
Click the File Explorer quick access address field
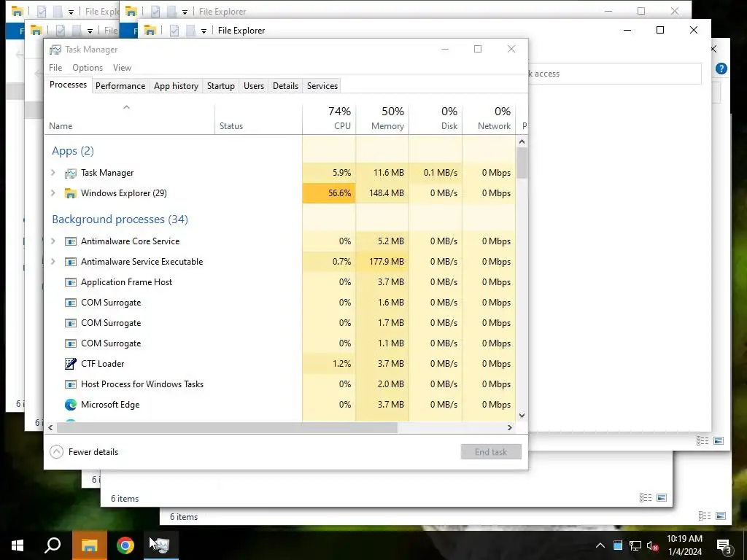614,74
